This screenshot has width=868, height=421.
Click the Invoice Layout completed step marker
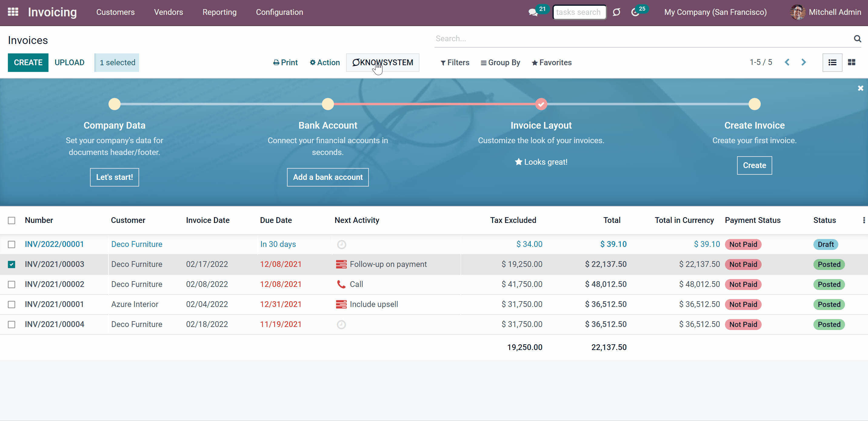point(541,104)
